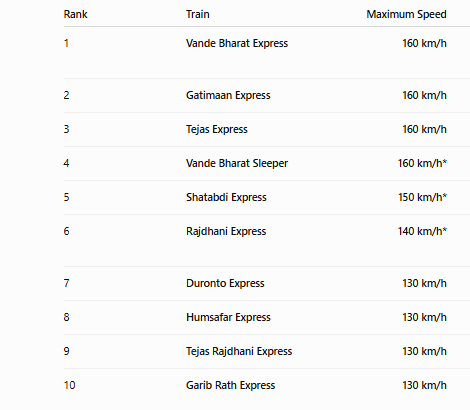Image resolution: width=470 pixels, height=410 pixels.
Task: Click rank number 7 cell
Action: click(66, 283)
